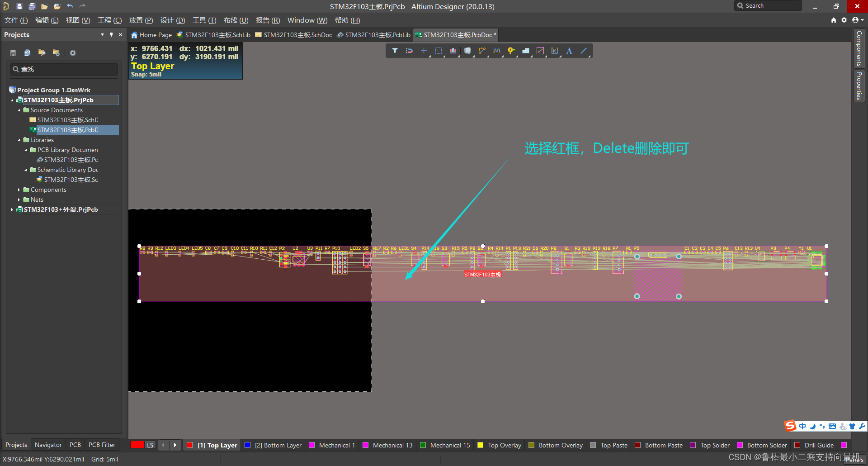The height and width of the screenshot is (466, 868).
Task: Click the Mechanical 15 green color swatch
Action: coord(423,445)
